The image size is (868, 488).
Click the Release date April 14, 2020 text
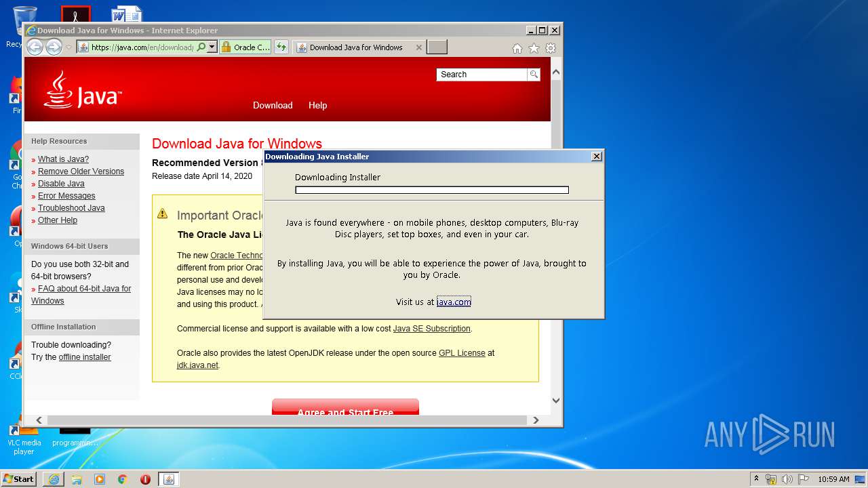coord(202,176)
